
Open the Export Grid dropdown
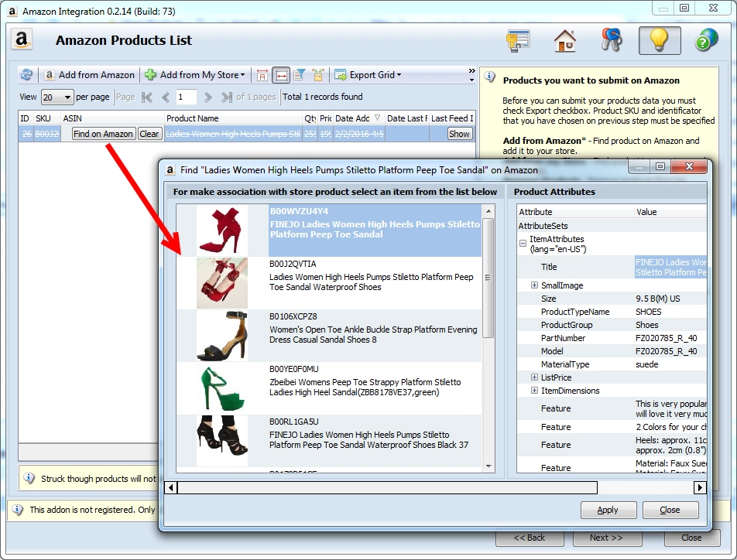click(x=368, y=75)
